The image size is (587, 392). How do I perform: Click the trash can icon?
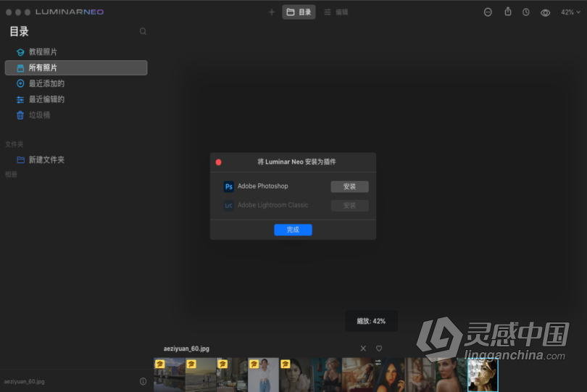[20, 115]
